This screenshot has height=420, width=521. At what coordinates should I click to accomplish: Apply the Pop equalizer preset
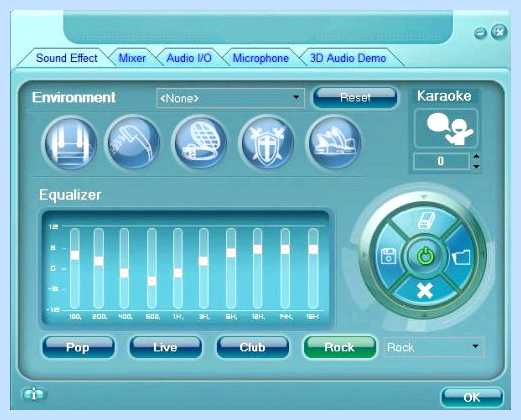pyautogui.click(x=78, y=347)
